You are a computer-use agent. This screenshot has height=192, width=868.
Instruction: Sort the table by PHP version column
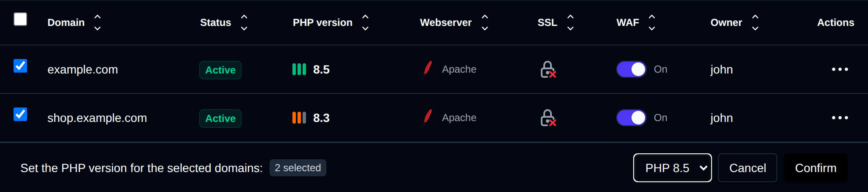(x=365, y=23)
